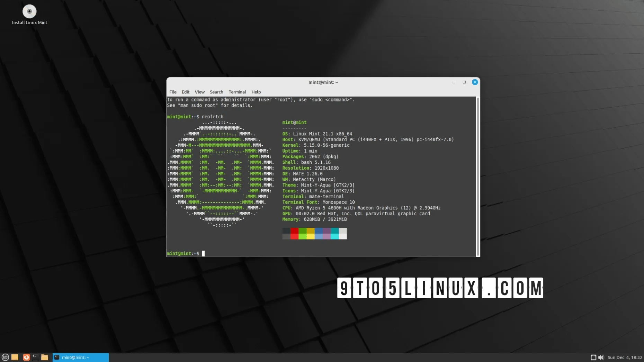Open the Search menu in terminal
Viewport: 644px width, 362px height.
coord(216,92)
